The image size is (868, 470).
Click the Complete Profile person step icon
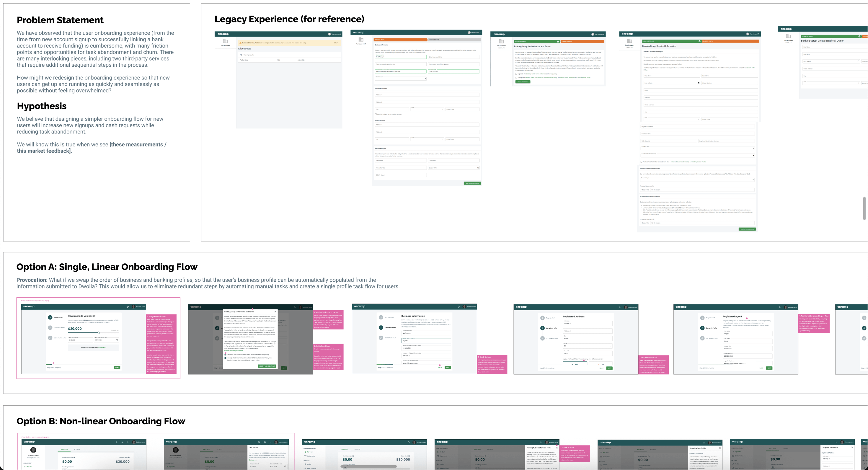[x=50, y=328]
